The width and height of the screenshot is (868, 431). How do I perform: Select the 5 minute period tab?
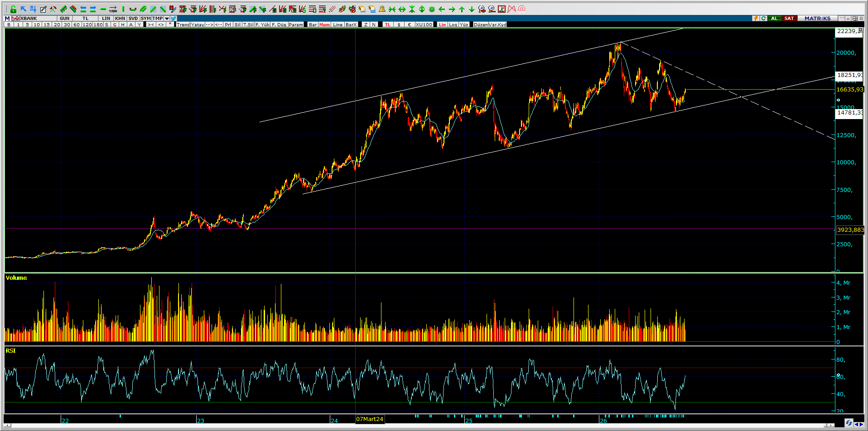pyautogui.click(x=27, y=24)
